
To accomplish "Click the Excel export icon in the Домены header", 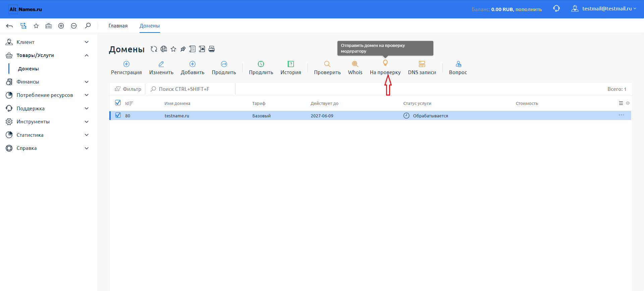I will [202, 49].
